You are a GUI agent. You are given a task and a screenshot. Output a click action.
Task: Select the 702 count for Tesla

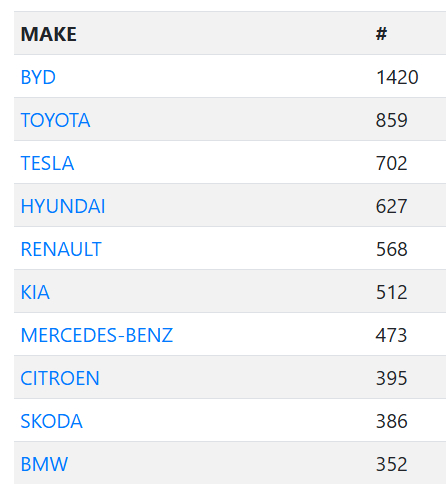pos(392,163)
